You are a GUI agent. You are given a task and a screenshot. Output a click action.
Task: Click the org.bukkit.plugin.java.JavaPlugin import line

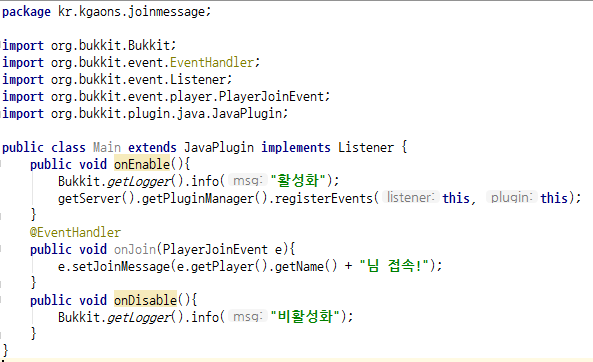click(145, 113)
